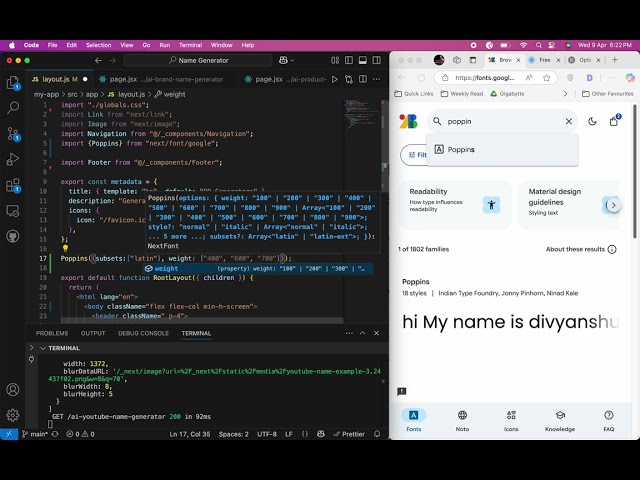Image resolution: width=640 pixels, height=480 pixels.
Task: Click the errors and warnings status item
Action: (x=80, y=434)
